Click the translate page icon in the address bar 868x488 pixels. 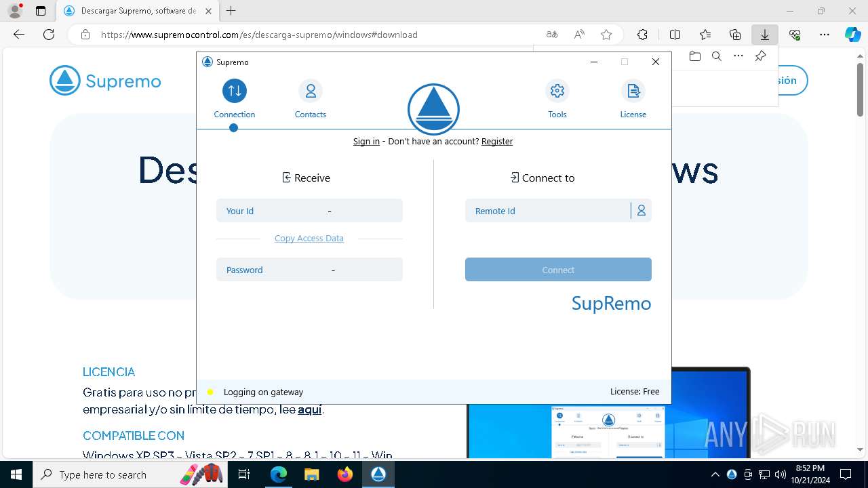pos(552,35)
